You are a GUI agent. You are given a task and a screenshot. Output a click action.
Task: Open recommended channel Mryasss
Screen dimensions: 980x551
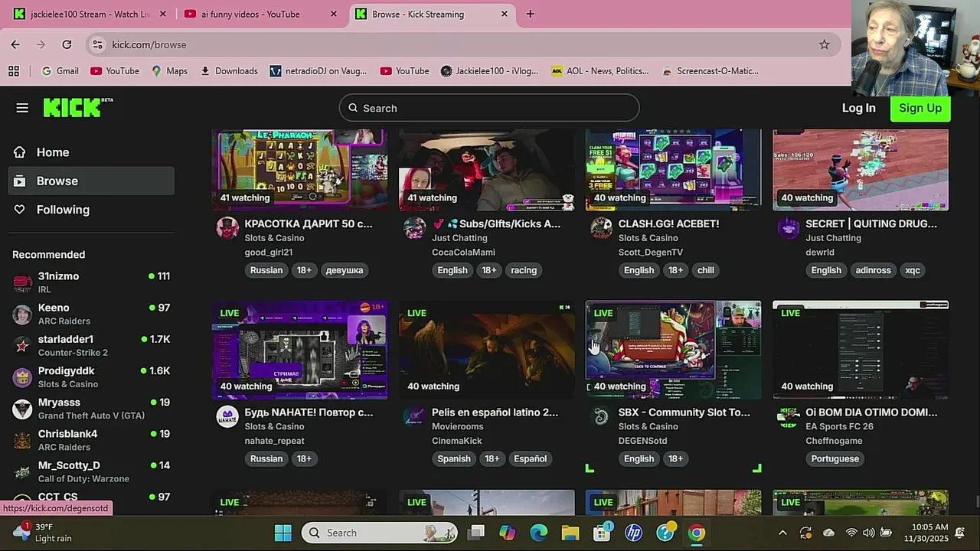coord(92,409)
